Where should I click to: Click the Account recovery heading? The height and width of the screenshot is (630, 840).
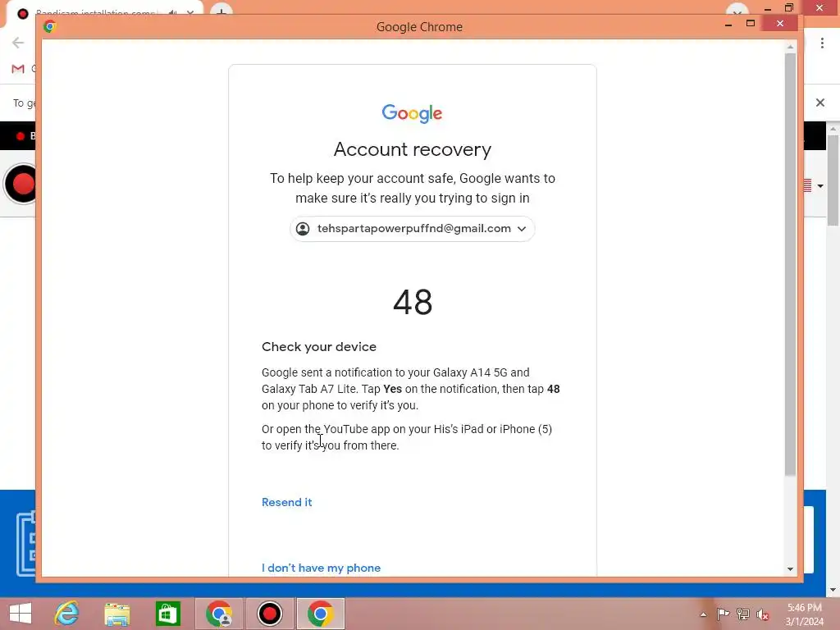[x=412, y=149]
